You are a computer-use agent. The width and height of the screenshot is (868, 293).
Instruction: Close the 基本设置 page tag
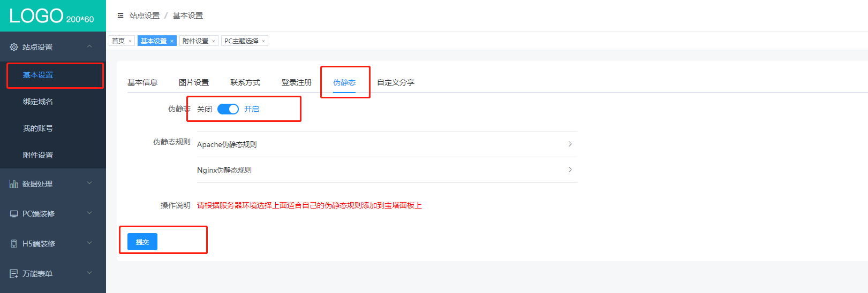point(172,41)
